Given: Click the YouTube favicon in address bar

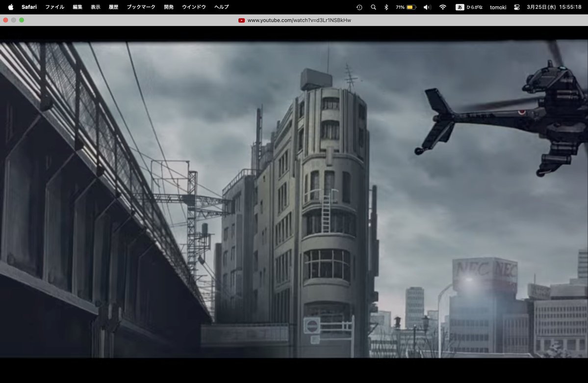Looking at the screenshot, I should pos(241,20).
